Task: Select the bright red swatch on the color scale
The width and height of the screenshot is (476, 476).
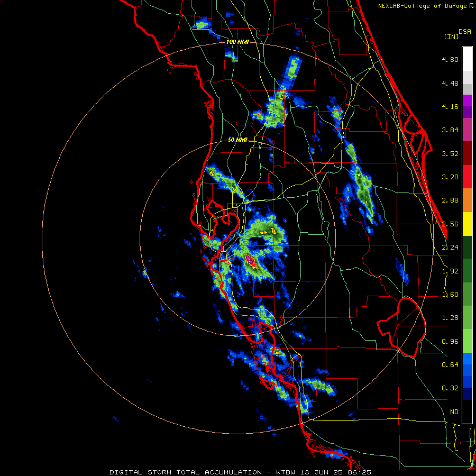Action: 467,177
